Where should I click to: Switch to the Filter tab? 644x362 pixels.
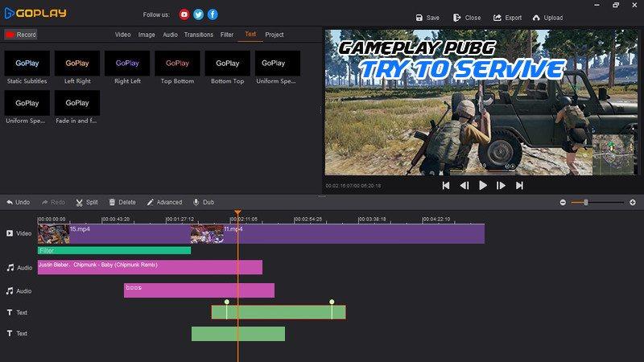click(x=227, y=35)
